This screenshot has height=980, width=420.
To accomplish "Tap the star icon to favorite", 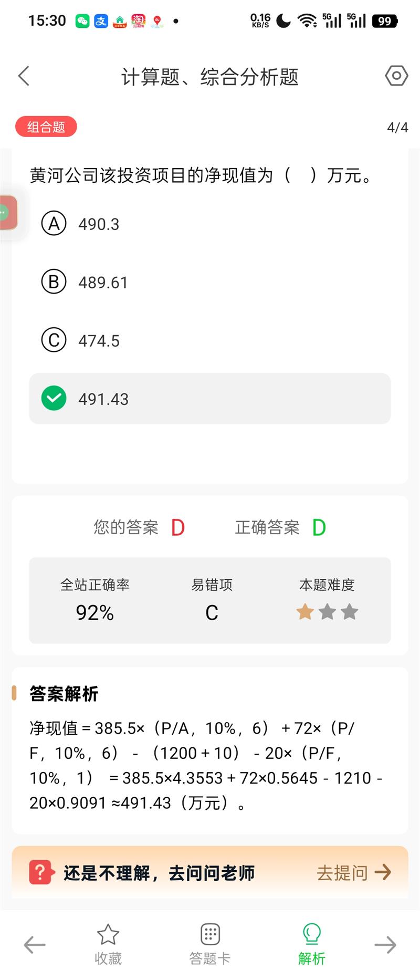I will [108, 935].
